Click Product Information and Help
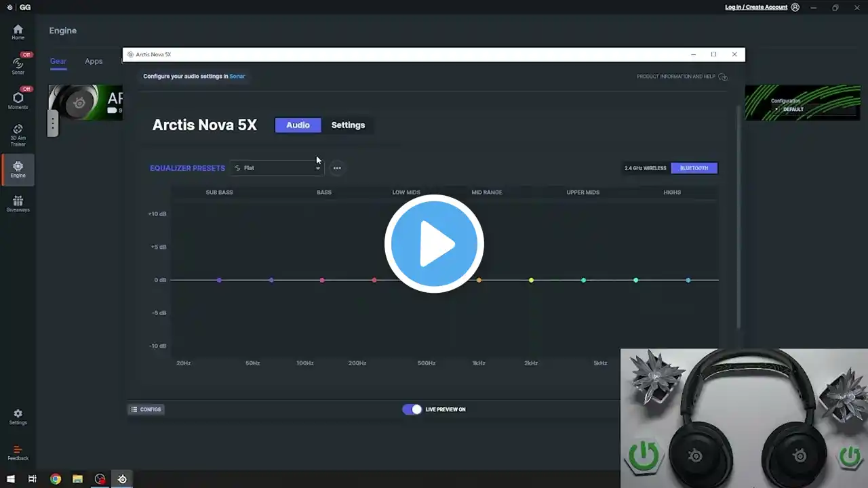The image size is (868, 488). click(x=676, y=77)
